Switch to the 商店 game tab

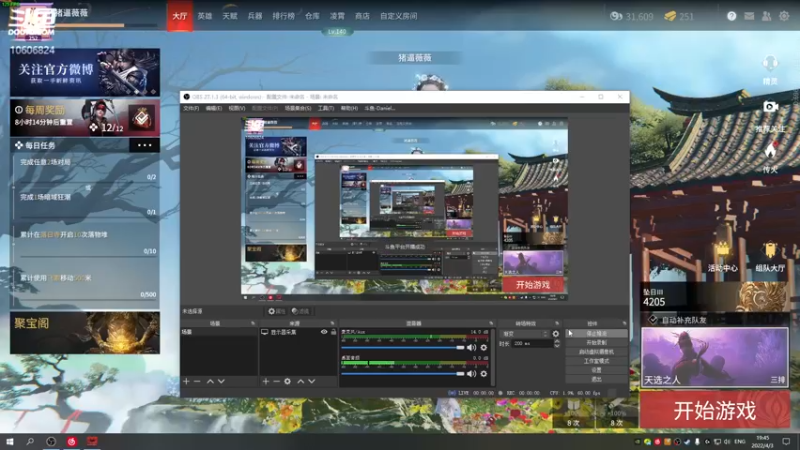(x=362, y=16)
